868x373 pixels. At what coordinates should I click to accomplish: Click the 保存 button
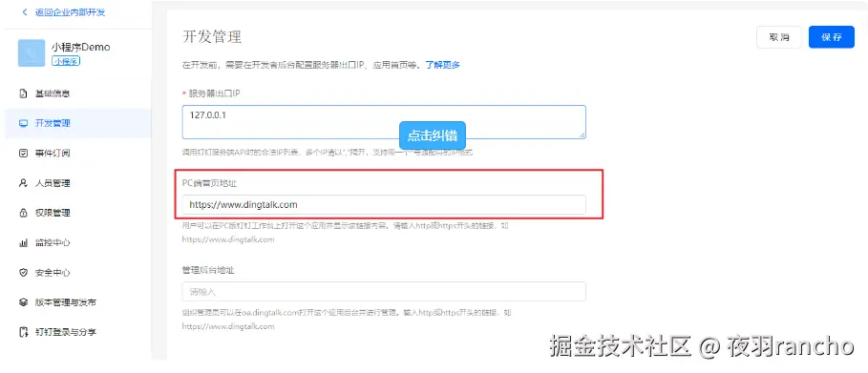(832, 37)
